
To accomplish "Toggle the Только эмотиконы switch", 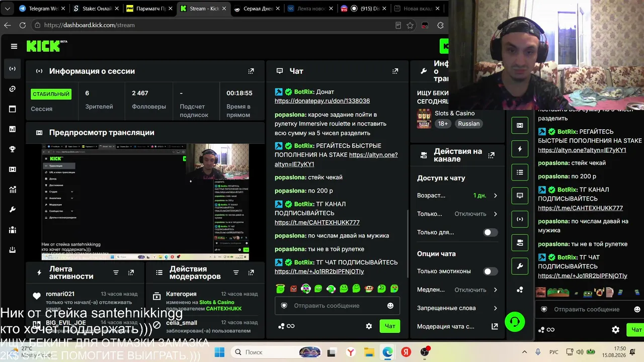I will pos(491,271).
